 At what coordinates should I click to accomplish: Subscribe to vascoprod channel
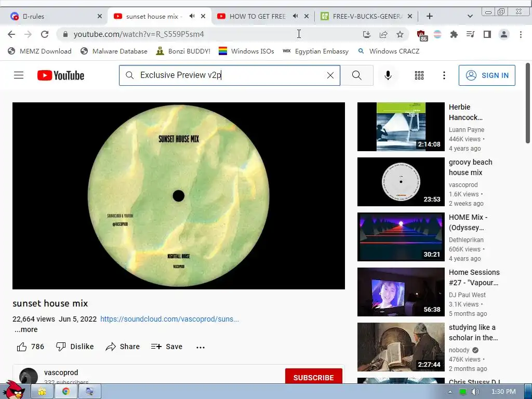point(313,377)
